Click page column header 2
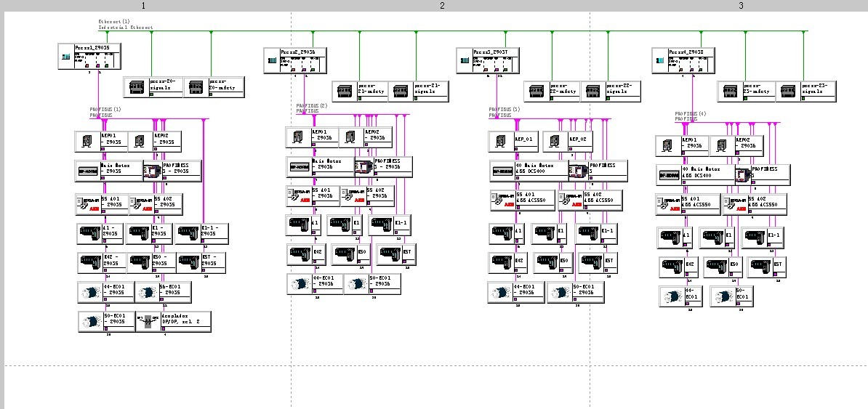Screen dimensions: 868x409 pos(442,6)
